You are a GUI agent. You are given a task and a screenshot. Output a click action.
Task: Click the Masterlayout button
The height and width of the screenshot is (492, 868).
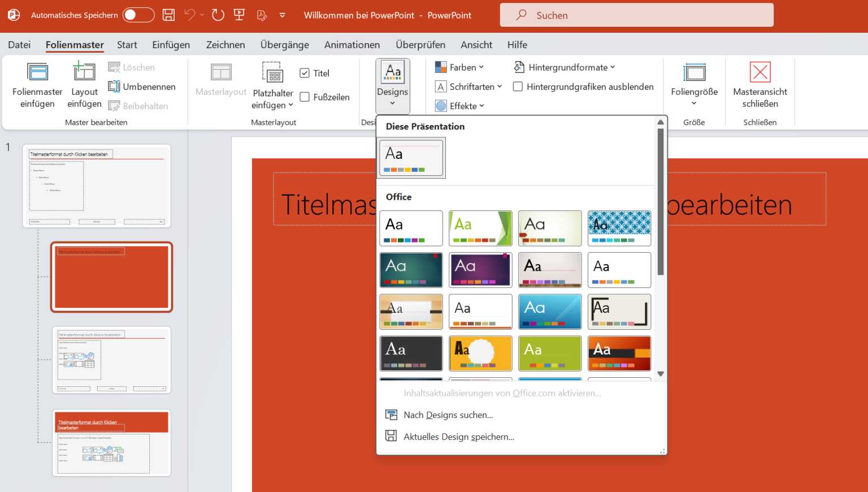221,80
